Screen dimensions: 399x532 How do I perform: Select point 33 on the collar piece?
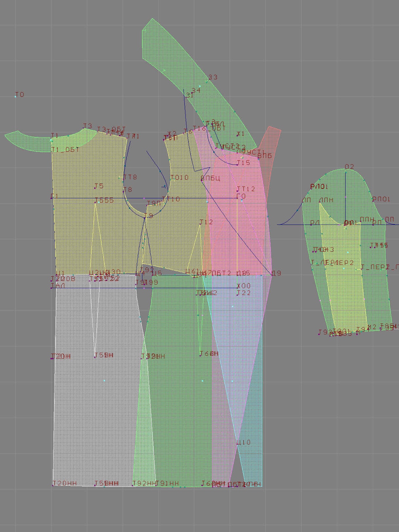[207, 81]
